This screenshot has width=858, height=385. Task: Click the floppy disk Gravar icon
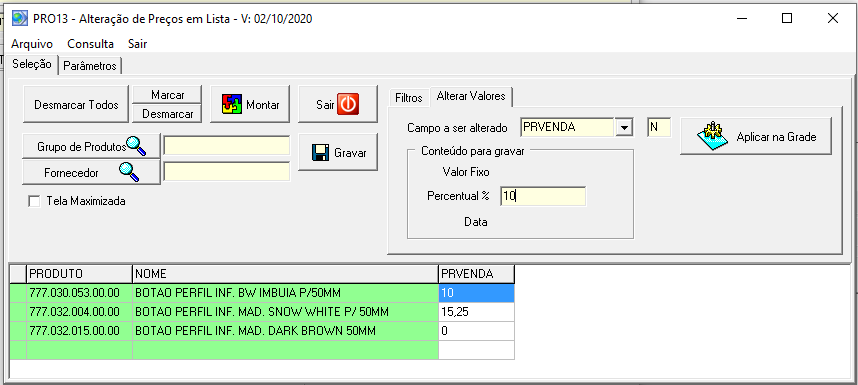321,153
